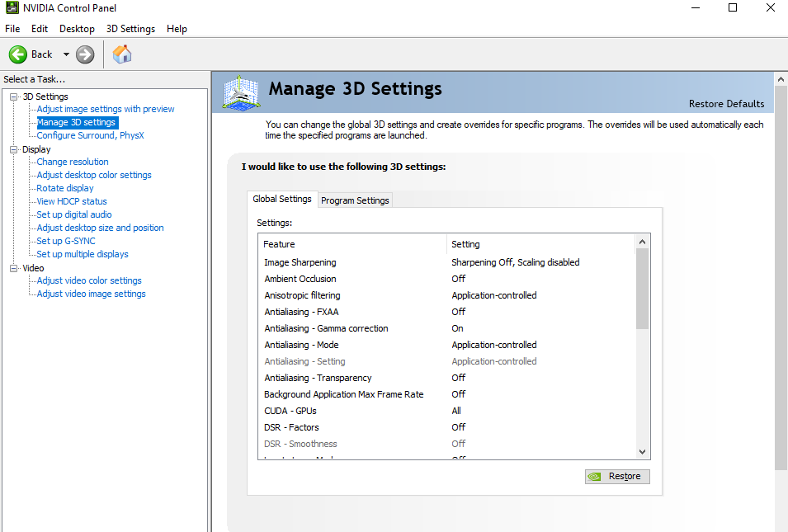Open Change resolution page
The width and height of the screenshot is (788, 532).
click(73, 162)
